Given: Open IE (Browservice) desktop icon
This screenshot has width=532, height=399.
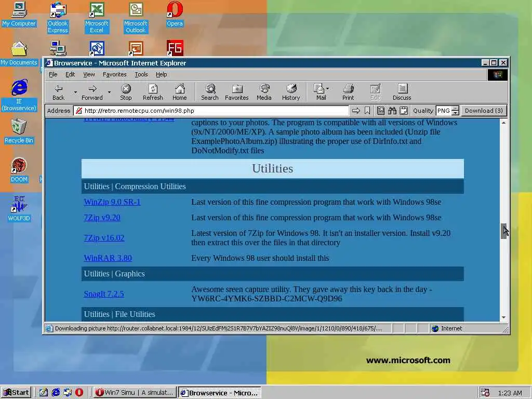Looking at the screenshot, I should [x=19, y=96].
